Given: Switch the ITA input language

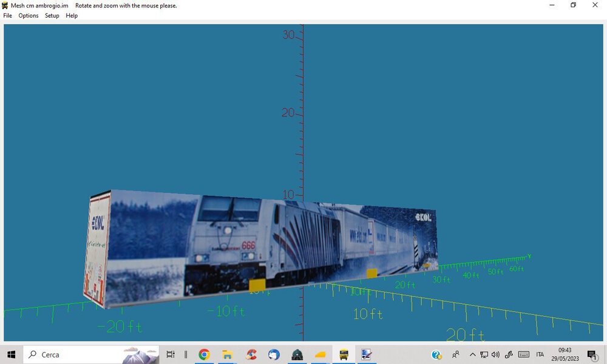Looking at the screenshot, I should click(x=540, y=354).
